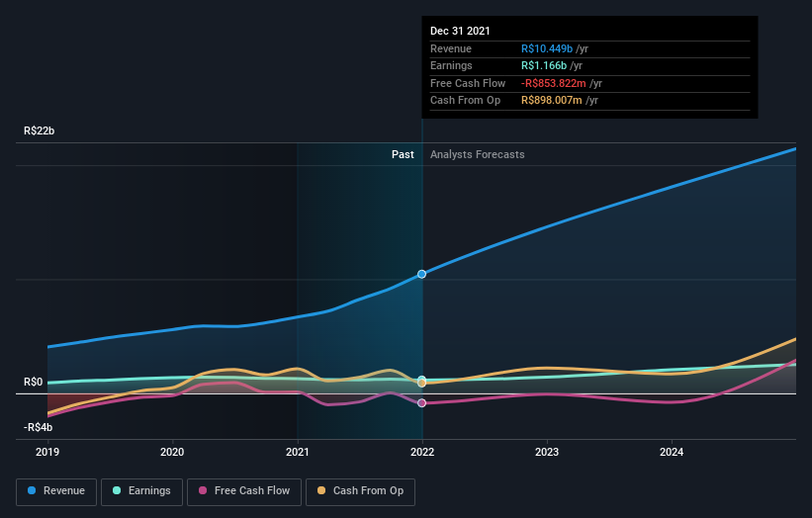Toggle the Free Cash Flow legend button
812x518 pixels.
point(244,491)
